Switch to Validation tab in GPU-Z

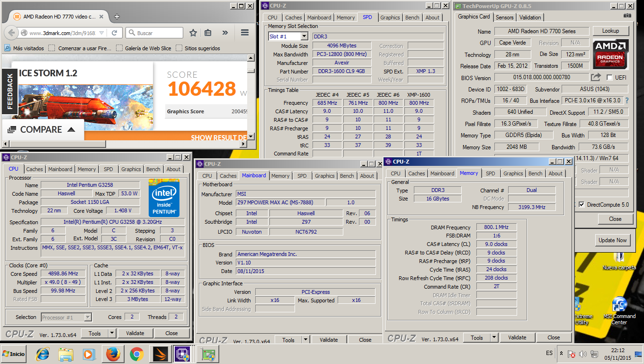point(530,17)
